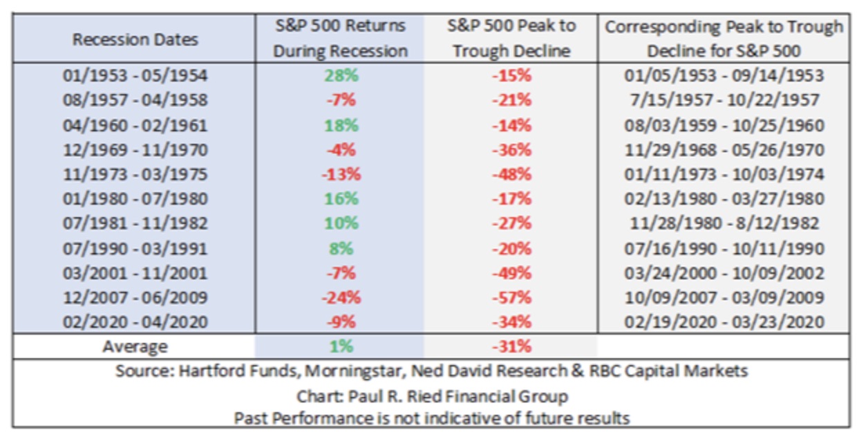
Task: Select the S&P 500 Returns During Recession header
Action: coord(340,39)
